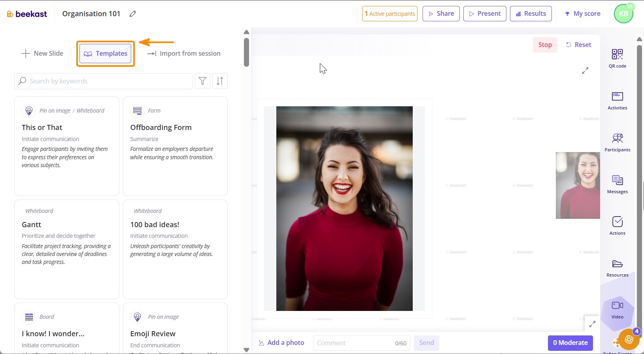Open the Offboarding Form template

[x=175, y=146]
